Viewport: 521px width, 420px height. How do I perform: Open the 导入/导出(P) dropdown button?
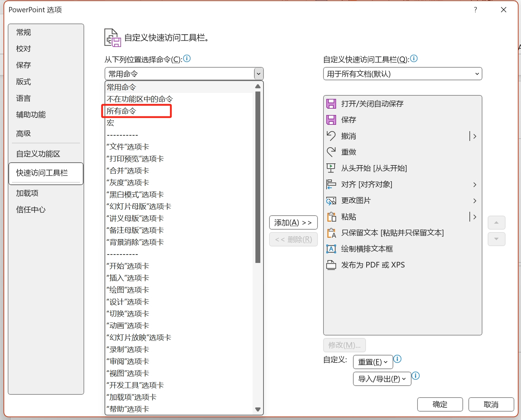coord(382,379)
